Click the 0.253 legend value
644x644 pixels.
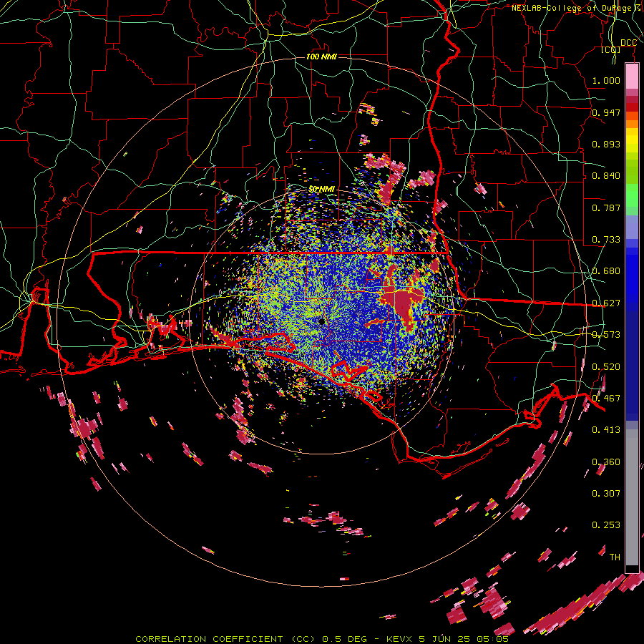[x=606, y=525]
